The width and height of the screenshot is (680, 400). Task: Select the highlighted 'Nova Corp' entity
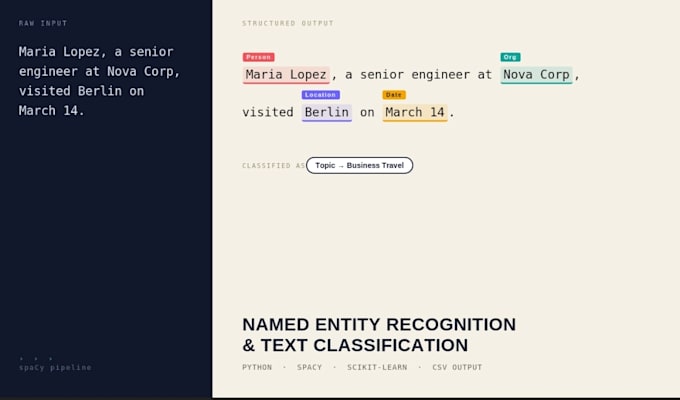tap(536, 75)
